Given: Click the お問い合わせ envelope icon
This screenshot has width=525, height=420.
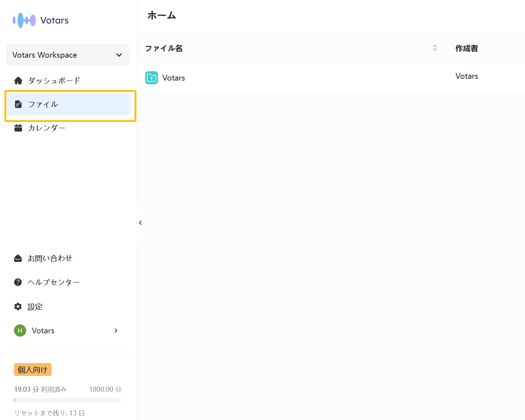Looking at the screenshot, I should tap(18, 258).
